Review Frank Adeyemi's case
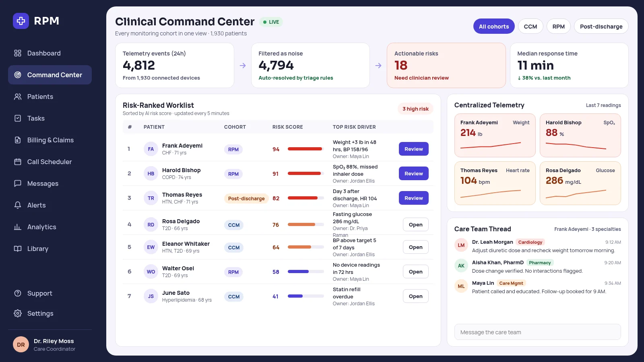The width and height of the screenshot is (644, 362). tap(414, 149)
